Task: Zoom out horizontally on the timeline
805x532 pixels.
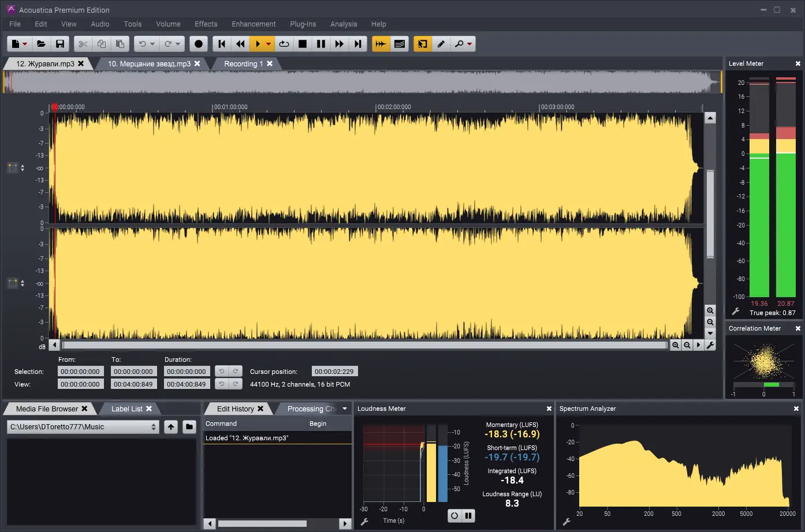Action: point(687,345)
